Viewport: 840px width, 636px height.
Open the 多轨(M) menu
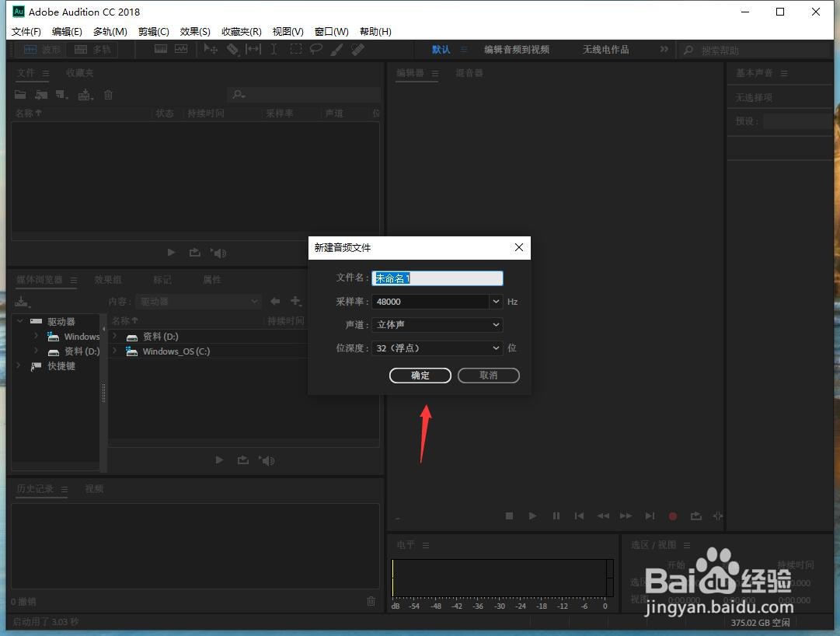pyautogui.click(x=110, y=32)
